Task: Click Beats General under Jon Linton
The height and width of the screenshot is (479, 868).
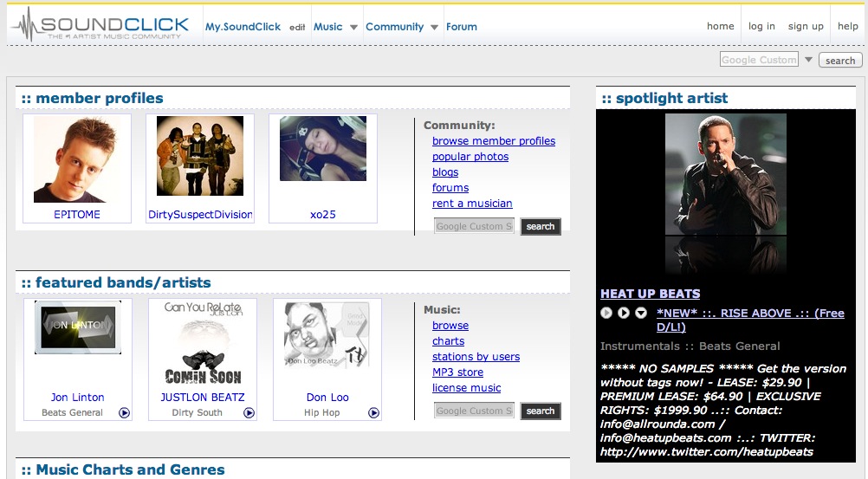Action: pos(72,412)
